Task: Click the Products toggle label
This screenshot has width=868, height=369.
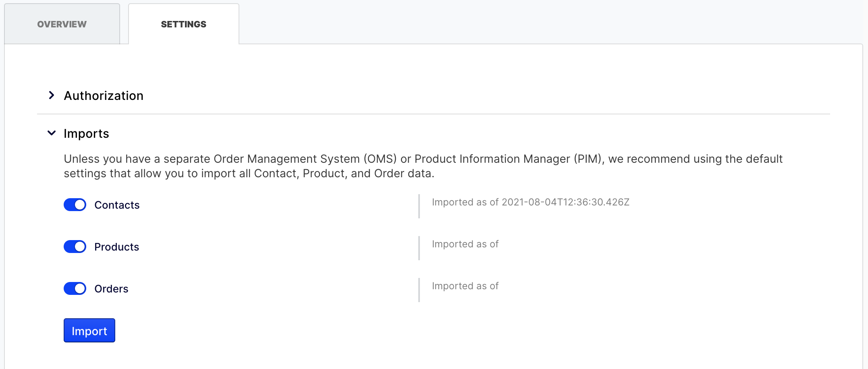Action: 116,247
